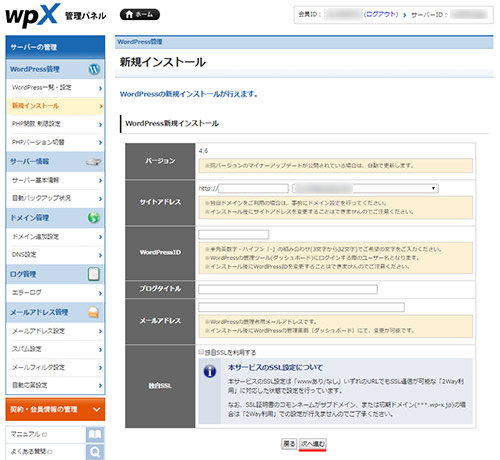Click the WordPressID input field

point(233,235)
